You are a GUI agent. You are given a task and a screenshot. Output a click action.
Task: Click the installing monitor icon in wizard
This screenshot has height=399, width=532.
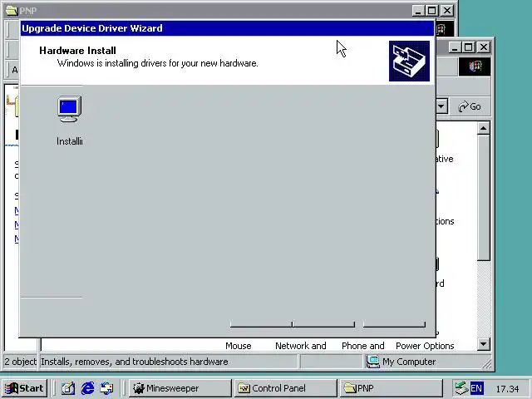coord(70,109)
